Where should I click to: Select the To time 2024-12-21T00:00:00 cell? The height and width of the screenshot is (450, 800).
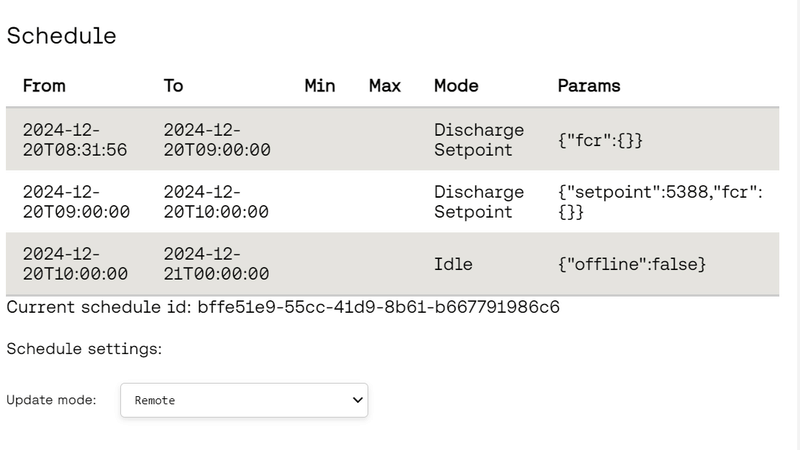tap(216, 264)
